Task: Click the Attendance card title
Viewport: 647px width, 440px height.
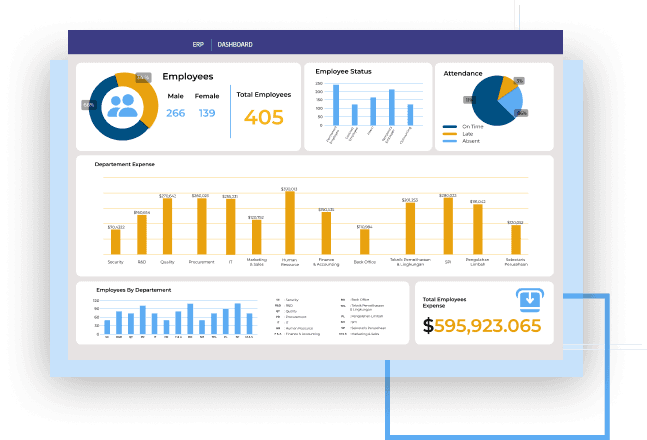Action: click(463, 73)
